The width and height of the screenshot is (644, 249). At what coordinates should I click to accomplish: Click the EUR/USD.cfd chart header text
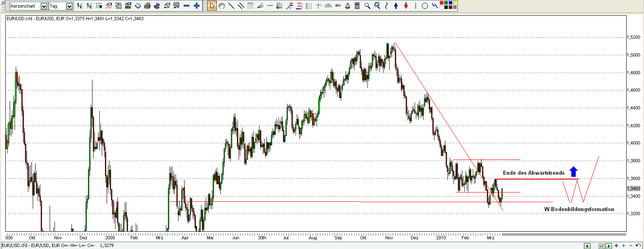pos(75,19)
